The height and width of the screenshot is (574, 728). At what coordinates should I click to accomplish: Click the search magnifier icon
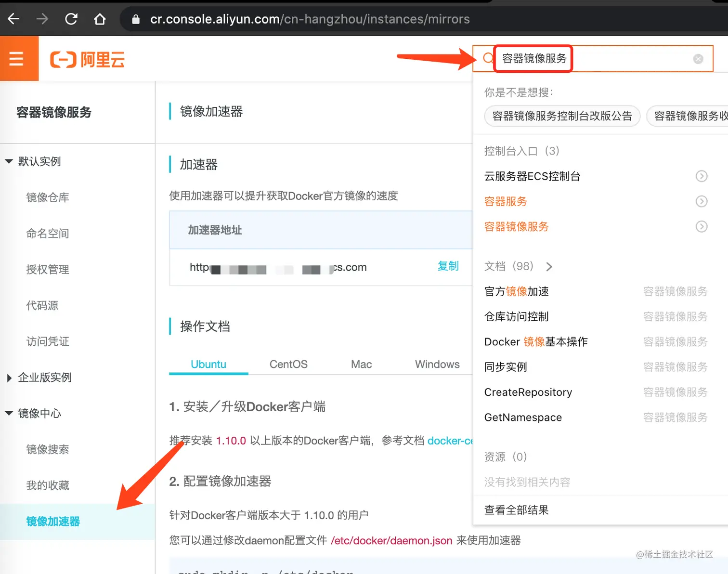[x=488, y=58]
